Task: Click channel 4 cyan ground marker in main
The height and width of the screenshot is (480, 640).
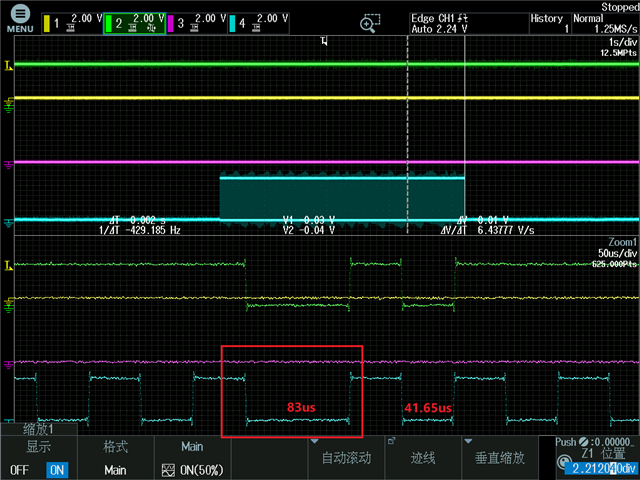Action: tap(9, 222)
